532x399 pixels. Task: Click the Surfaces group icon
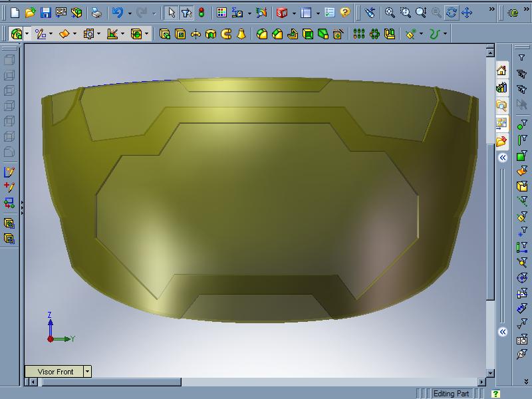[64, 34]
